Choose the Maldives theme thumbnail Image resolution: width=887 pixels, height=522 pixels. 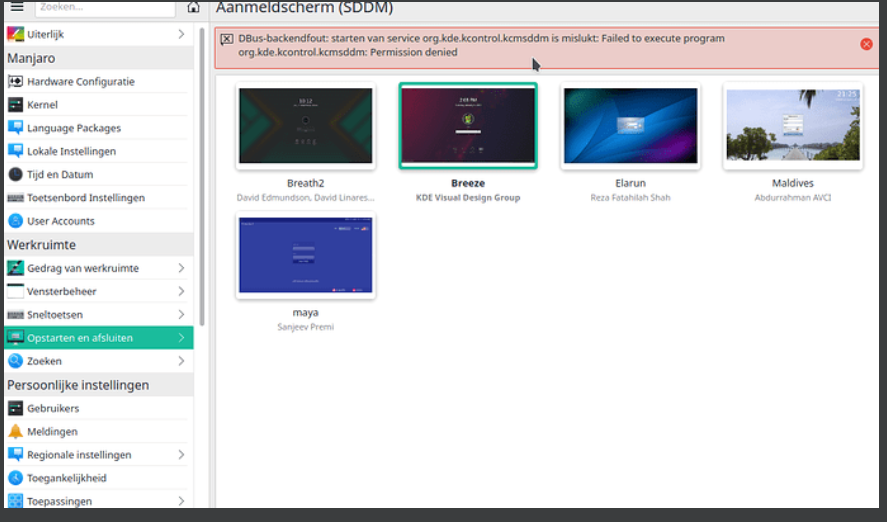point(793,126)
